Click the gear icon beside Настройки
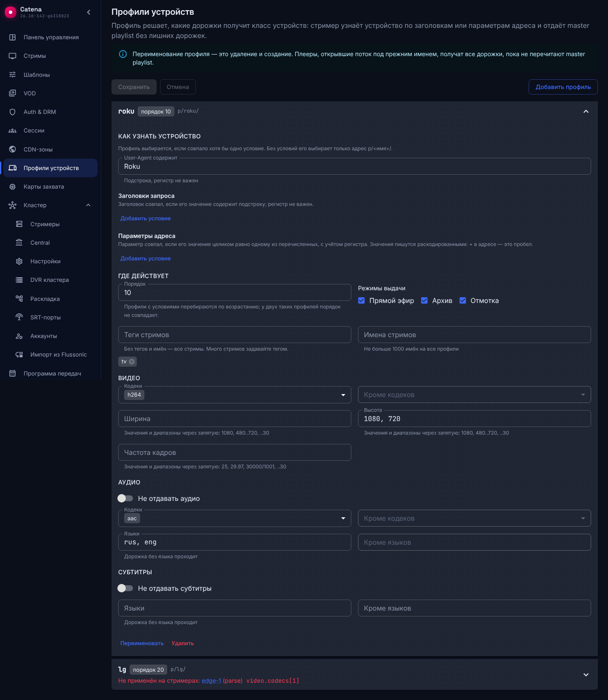Screen dimensions: 608x700 (x=19, y=261)
